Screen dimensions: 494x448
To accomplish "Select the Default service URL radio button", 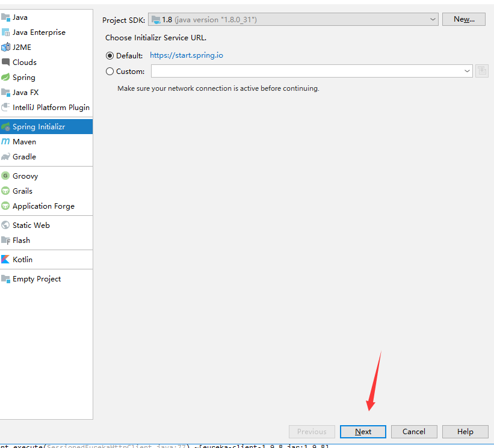I will (x=110, y=56).
